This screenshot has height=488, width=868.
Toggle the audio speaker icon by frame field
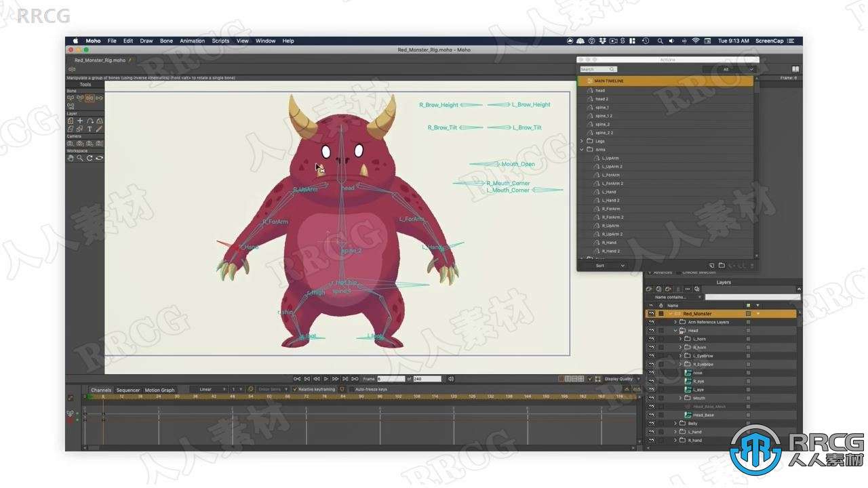(x=451, y=379)
